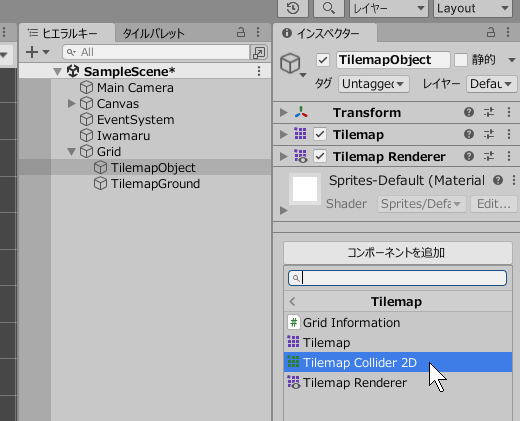
Task: Switch to the タイルパレット tab
Action: [153, 33]
